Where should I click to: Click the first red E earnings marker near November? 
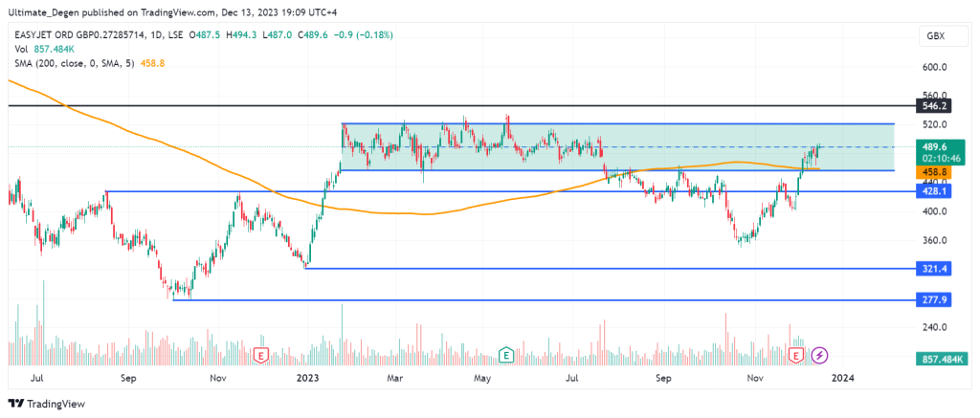coord(260,356)
